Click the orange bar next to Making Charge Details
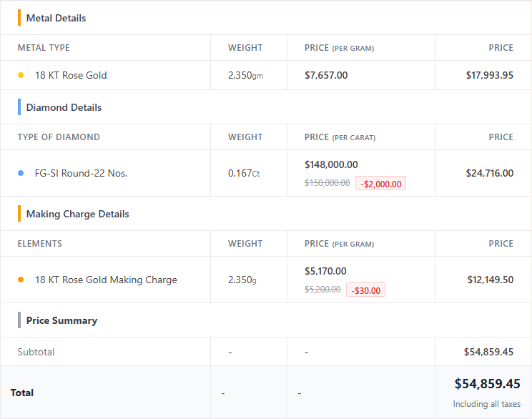532x419 pixels. point(19,214)
